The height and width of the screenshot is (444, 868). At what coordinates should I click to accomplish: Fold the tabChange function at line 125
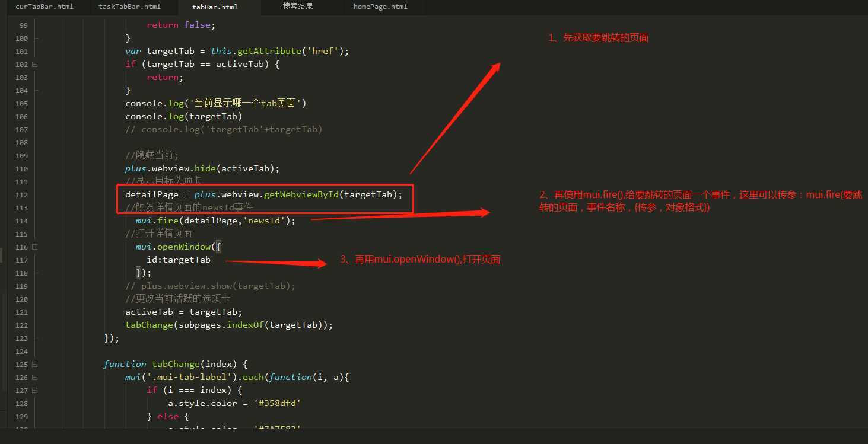(x=34, y=364)
